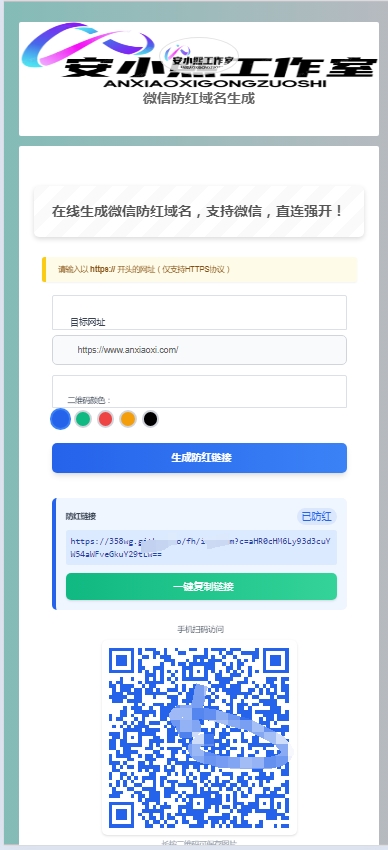Screen dimensions: 388x850
Task: Click the target URL input field
Action: coord(199,350)
